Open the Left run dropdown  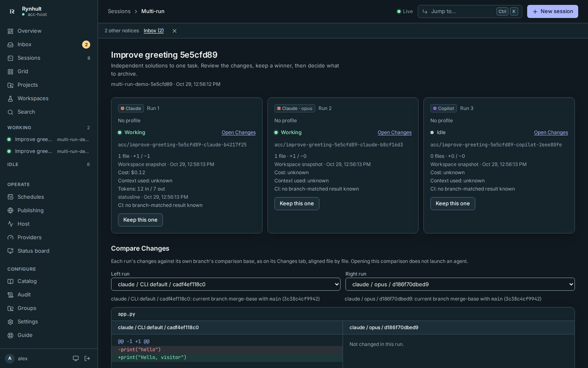(226, 284)
